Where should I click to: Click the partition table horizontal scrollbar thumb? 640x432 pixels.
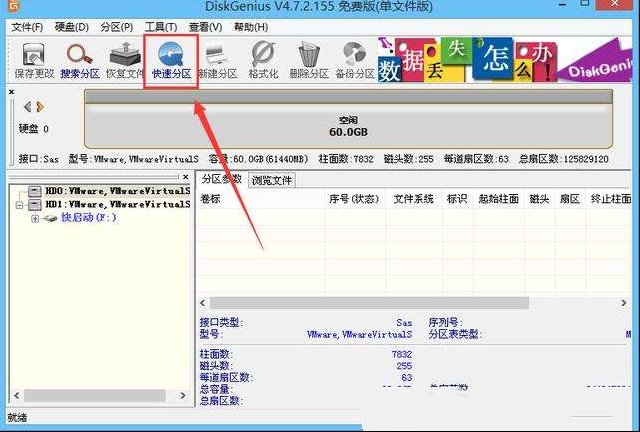pyautogui.click(x=369, y=303)
